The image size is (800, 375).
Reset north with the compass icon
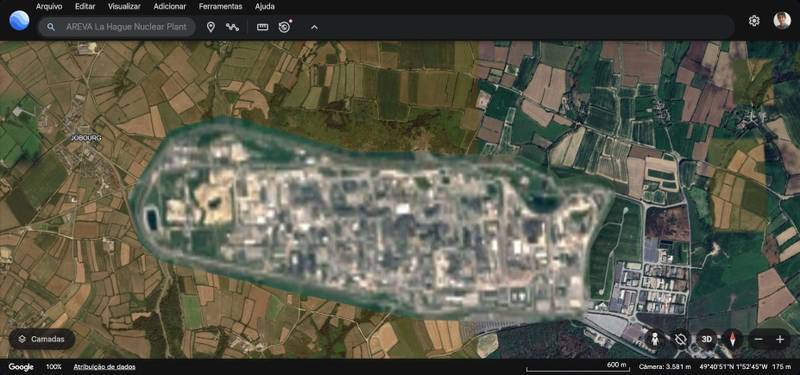(x=733, y=339)
